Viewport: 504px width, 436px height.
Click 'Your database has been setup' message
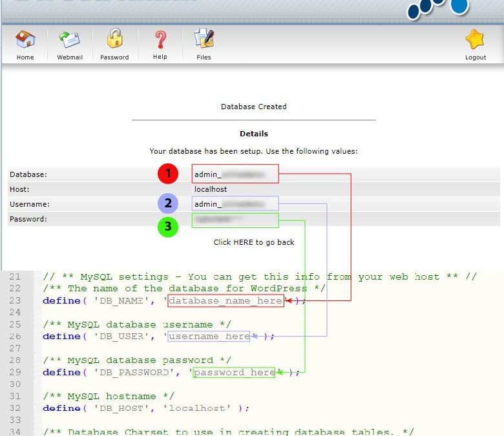(253, 151)
